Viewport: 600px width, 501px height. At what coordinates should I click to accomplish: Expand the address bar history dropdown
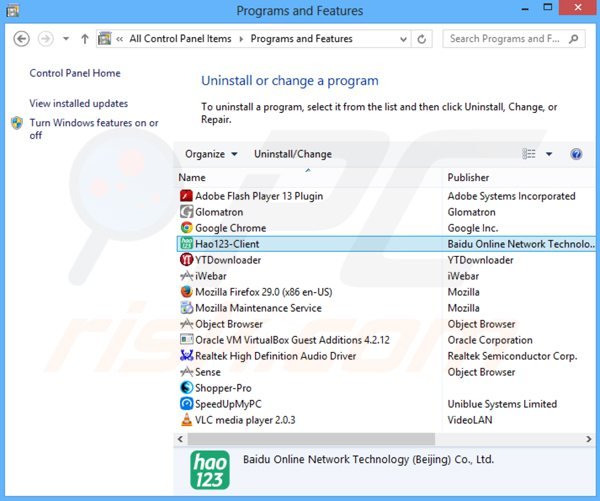click(403, 39)
